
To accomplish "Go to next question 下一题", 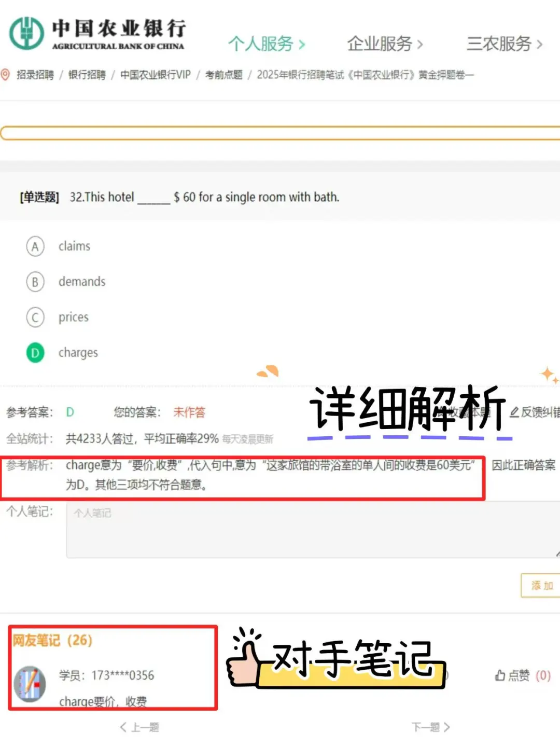I will click(431, 727).
